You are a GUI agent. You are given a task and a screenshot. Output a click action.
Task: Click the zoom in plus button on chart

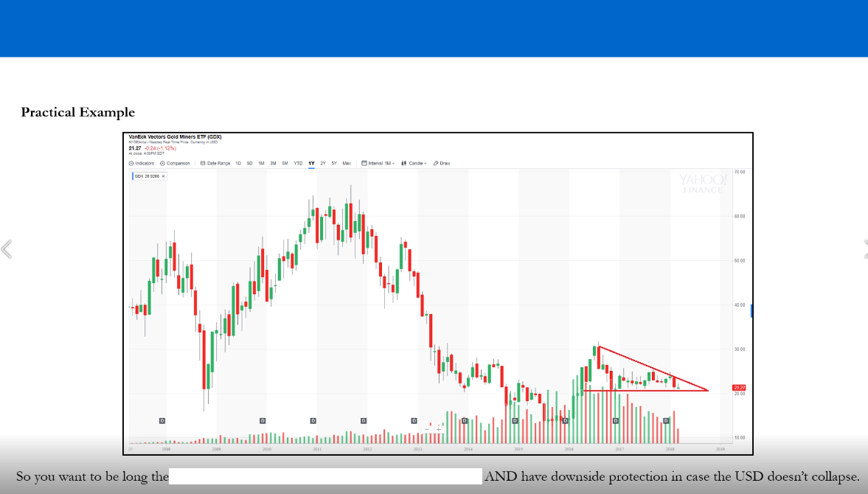438,428
